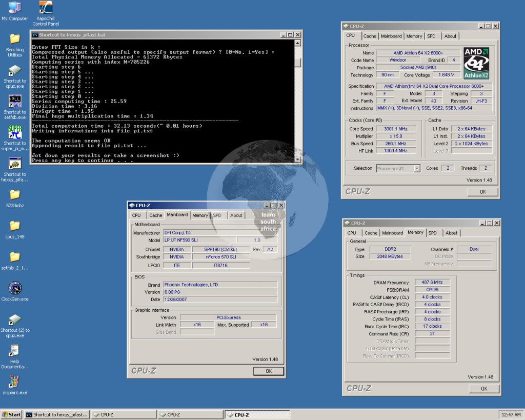The image size is (525, 420).
Task: Click the CPU-Z Mainboard window title icon
Action: [x=132, y=205]
